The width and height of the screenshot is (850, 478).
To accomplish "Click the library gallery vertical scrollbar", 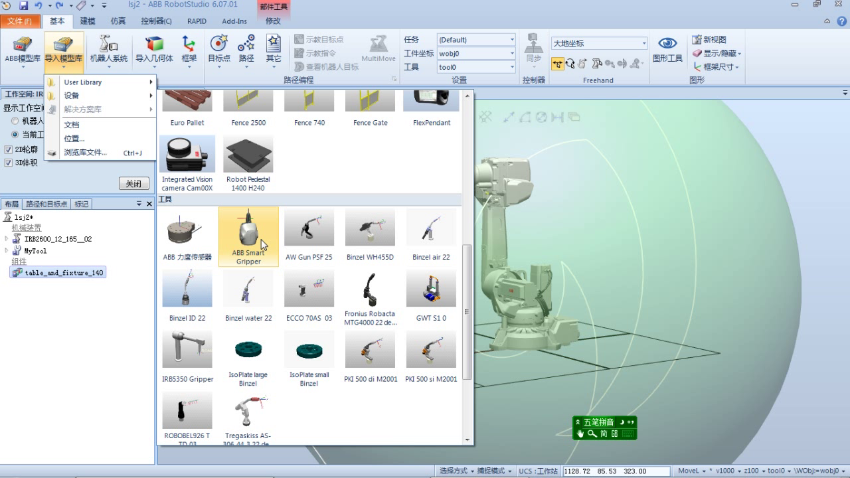I will pos(467,312).
